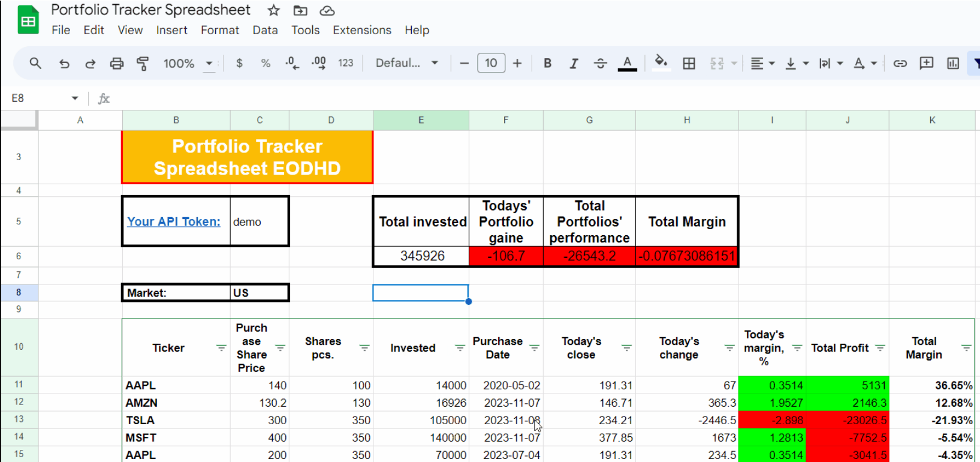Open the Format menu

click(x=220, y=30)
